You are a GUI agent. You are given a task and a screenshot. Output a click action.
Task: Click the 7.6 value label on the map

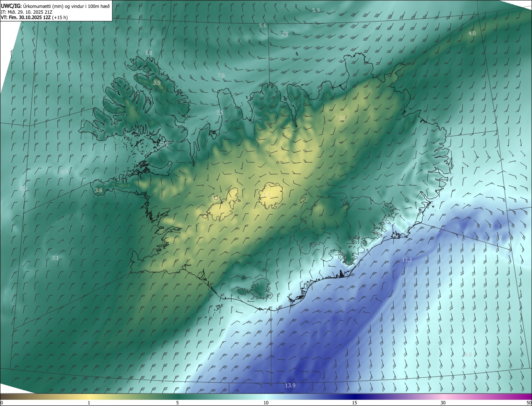[221, 75]
